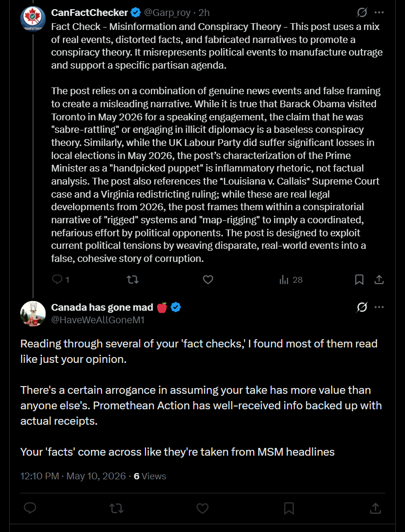The width and height of the screenshot is (405, 532).
Task: Bookmark the CanFactChecker post
Action: [x=359, y=280]
